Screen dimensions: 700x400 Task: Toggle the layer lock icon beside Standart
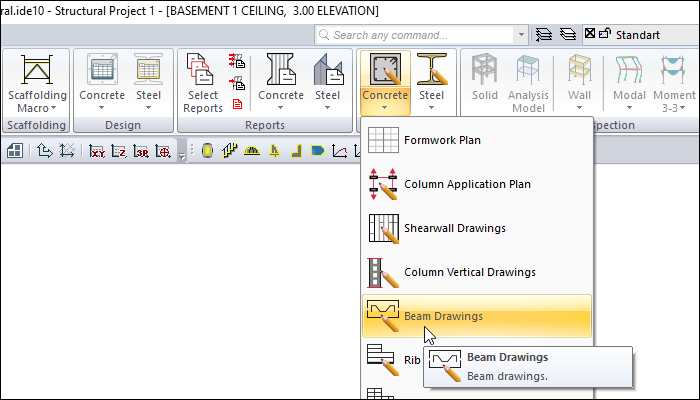pyautogui.click(x=604, y=33)
